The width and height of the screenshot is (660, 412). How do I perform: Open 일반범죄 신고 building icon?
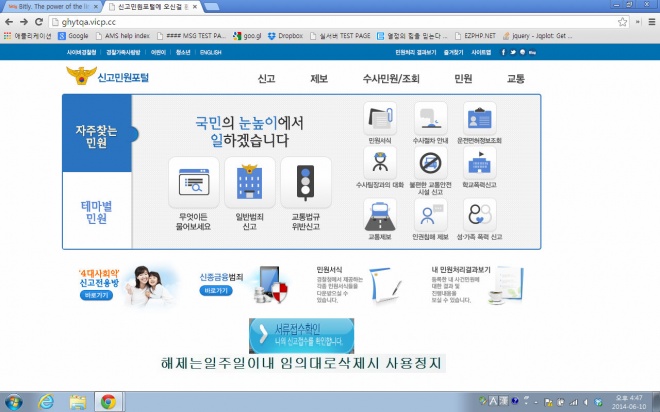[249, 182]
